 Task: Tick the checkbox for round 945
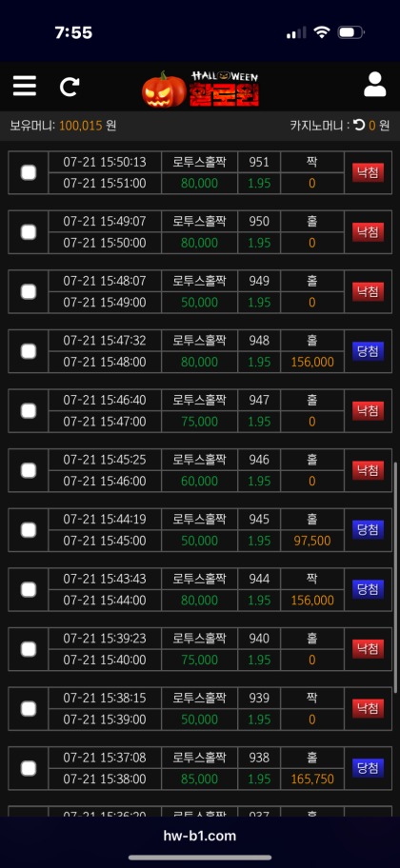29,530
